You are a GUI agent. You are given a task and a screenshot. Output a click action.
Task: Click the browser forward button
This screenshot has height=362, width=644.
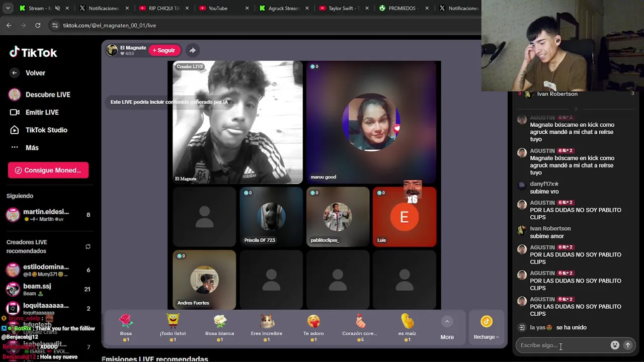click(23, 25)
